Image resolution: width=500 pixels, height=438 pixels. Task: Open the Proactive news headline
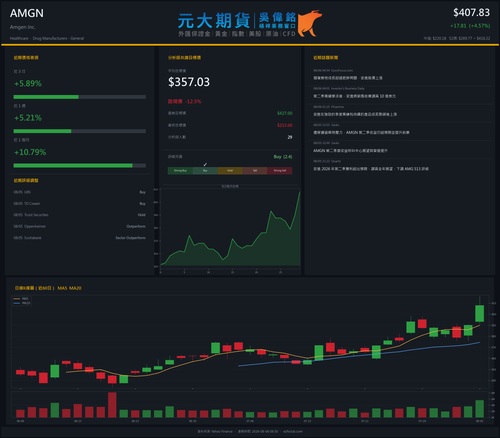(355, 114)
